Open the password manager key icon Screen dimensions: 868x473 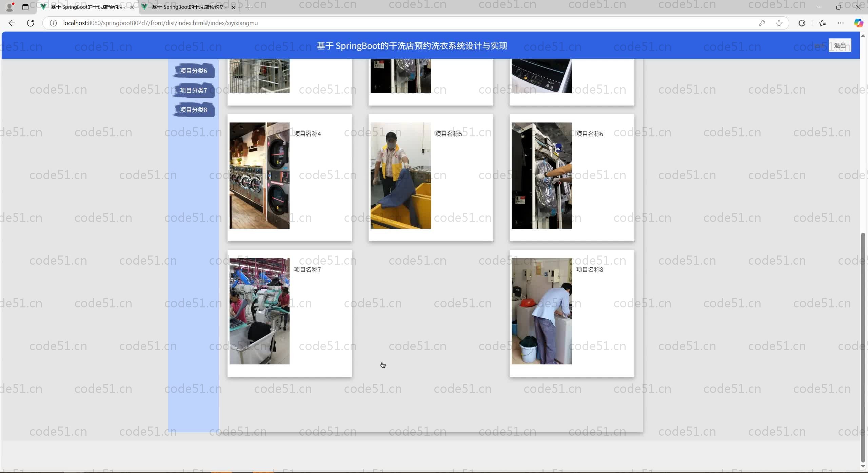(762, 23)
